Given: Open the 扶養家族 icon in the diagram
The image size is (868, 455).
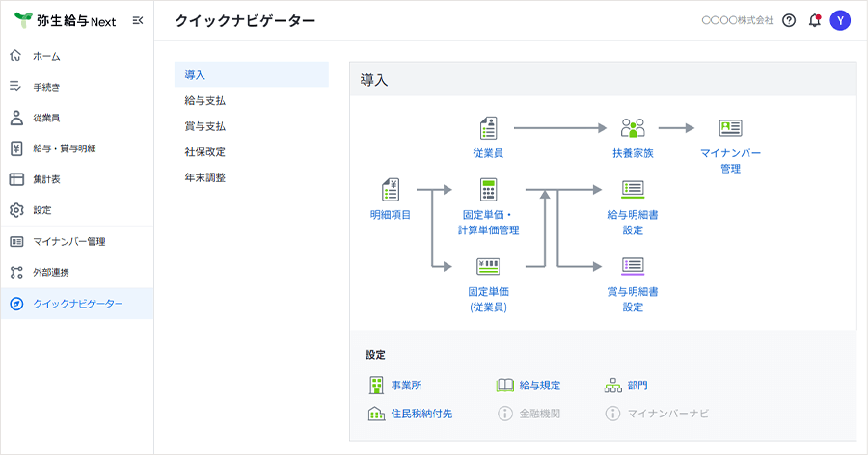Looking at the screenshot, I should (633, 128).
